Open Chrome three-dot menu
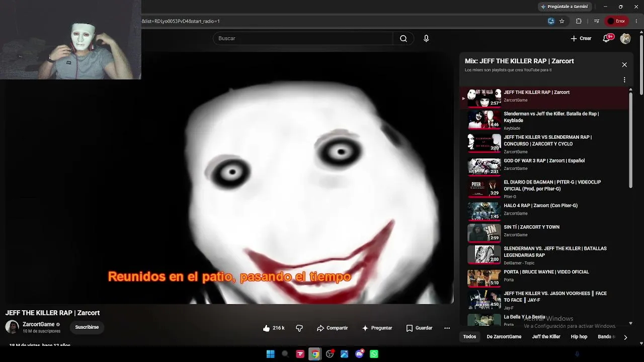The height and width of the screenshot is (362, 644). pos(636,21)
